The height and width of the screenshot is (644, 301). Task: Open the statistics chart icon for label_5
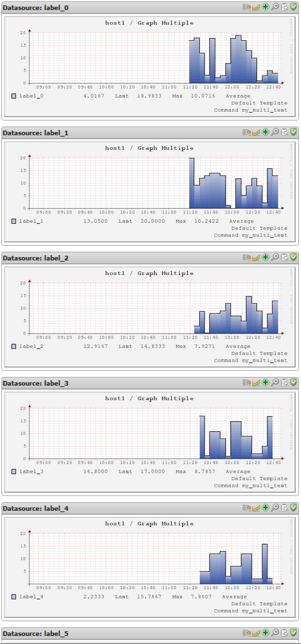(x=256, y=633)
